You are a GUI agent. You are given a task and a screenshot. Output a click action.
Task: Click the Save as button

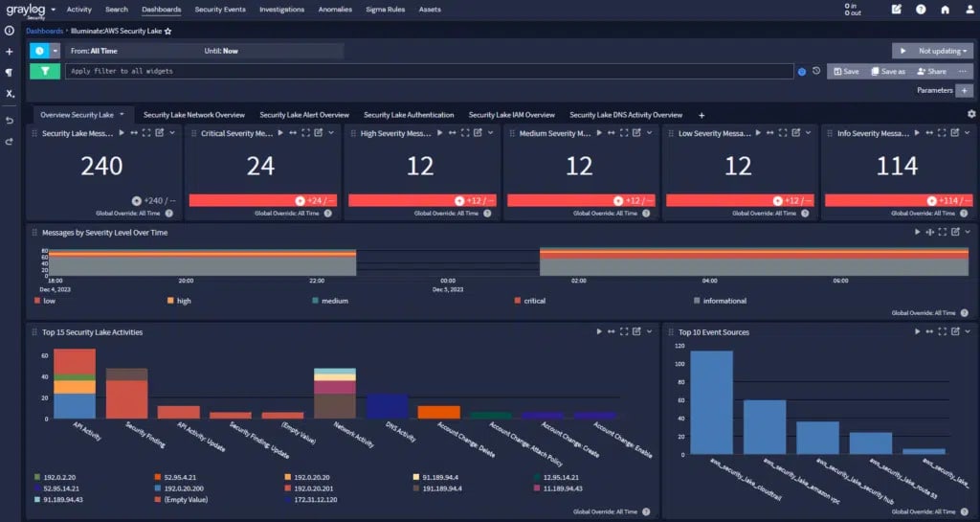pyautogui.click(x=888, y=71)
